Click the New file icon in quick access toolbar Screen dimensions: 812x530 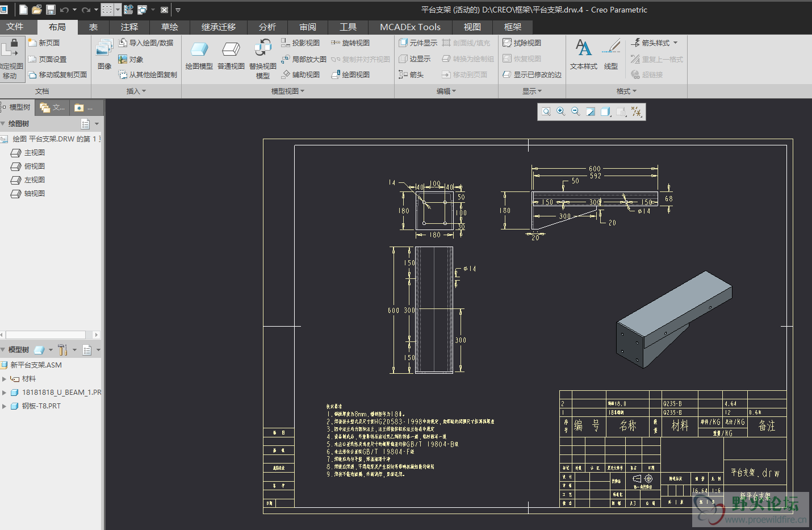[x=23, y=10]
